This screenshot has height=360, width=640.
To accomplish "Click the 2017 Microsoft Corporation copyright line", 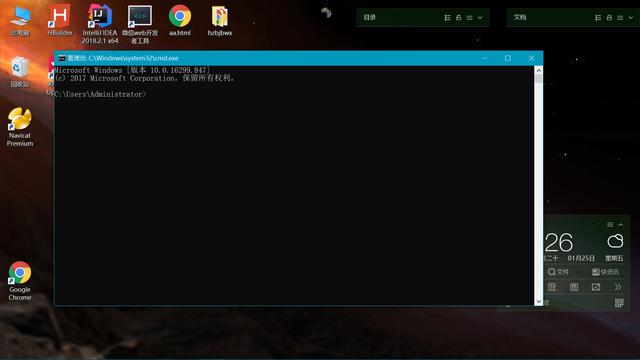I will (x=145, y=78).
